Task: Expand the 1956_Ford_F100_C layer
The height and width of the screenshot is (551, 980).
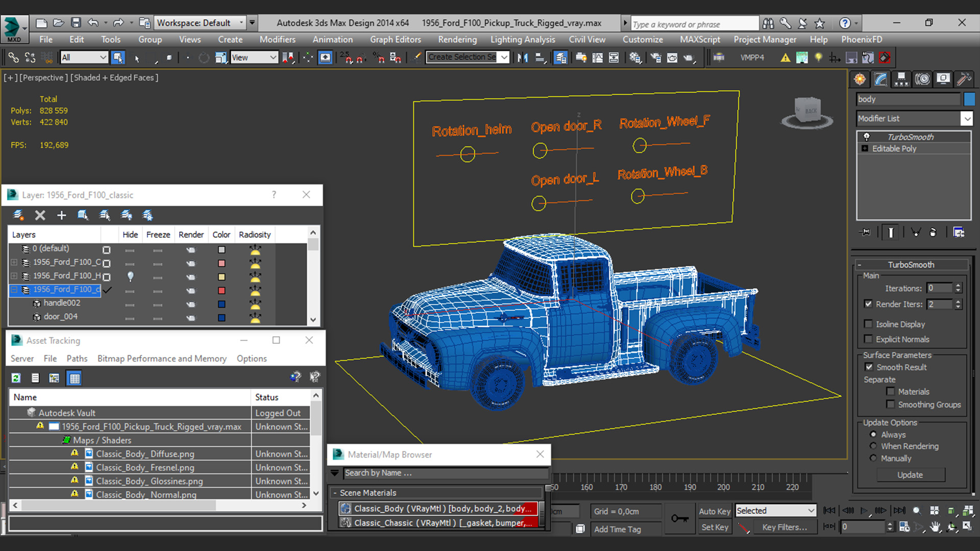Action: tap(14, 262)
